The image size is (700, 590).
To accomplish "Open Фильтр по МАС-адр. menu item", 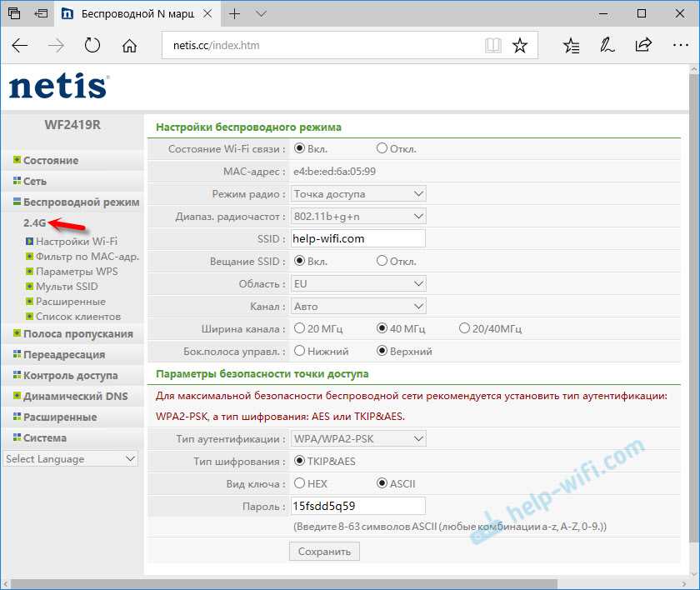I will click(x=87, y=256).
